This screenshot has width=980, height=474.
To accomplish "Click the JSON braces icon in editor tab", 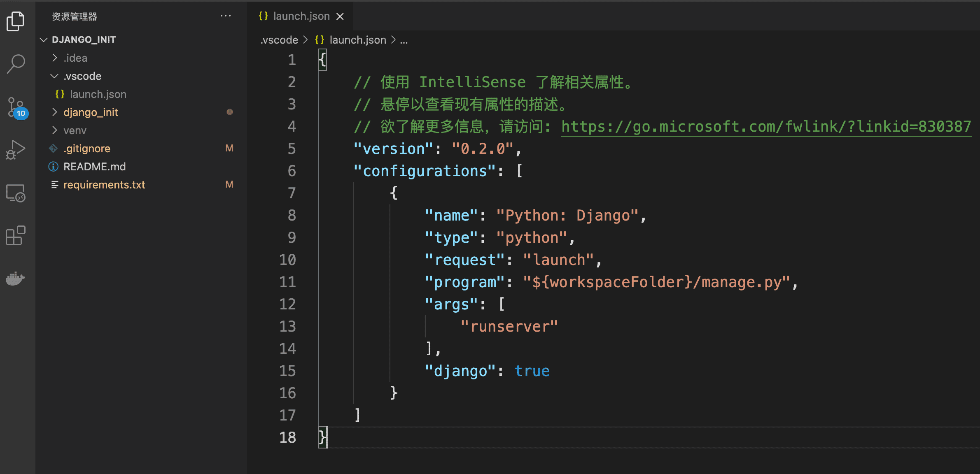I will (263, 16).
